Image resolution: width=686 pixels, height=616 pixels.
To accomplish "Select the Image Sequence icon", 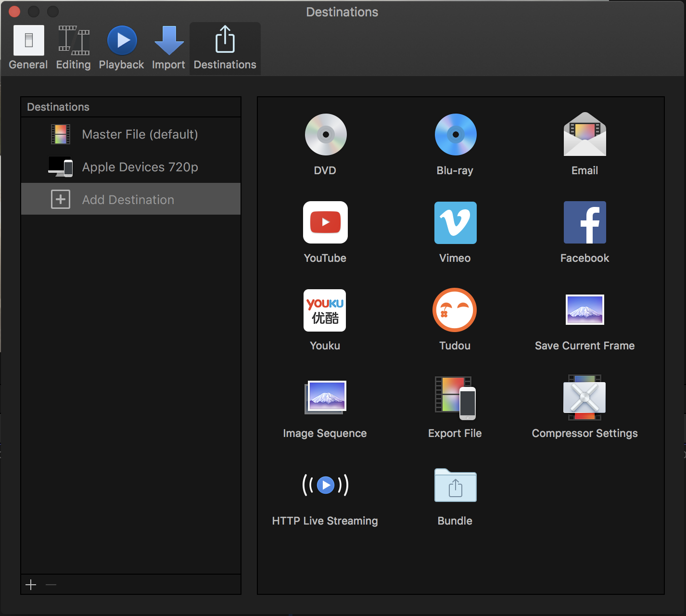I will coord(326,398).
